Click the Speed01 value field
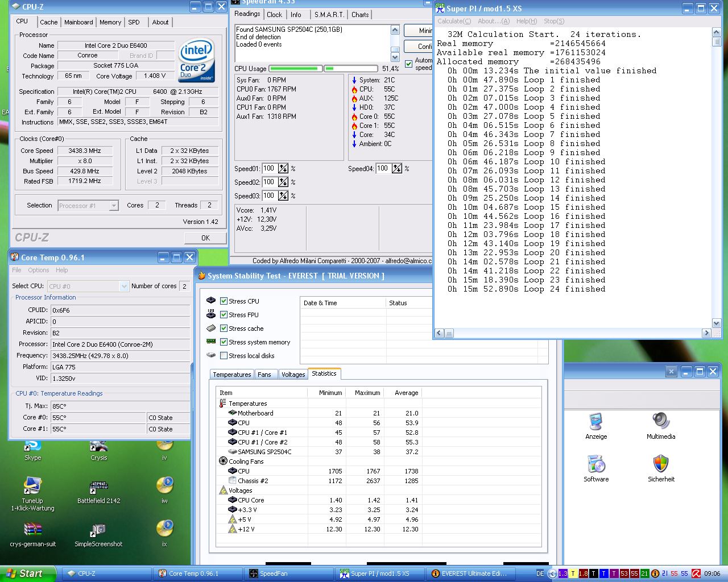This screenshot has width=728, height=582. [x=269, y=168]
